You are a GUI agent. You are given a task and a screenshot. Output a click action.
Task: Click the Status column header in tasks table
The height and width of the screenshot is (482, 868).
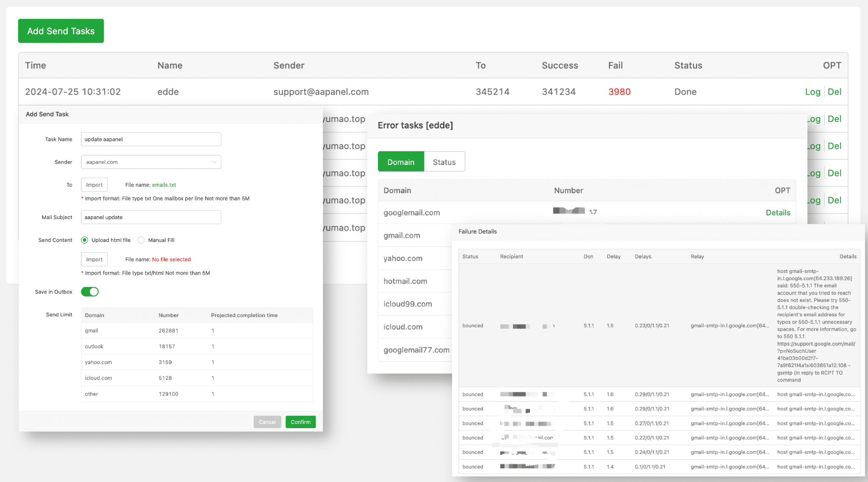coord(688,65)
